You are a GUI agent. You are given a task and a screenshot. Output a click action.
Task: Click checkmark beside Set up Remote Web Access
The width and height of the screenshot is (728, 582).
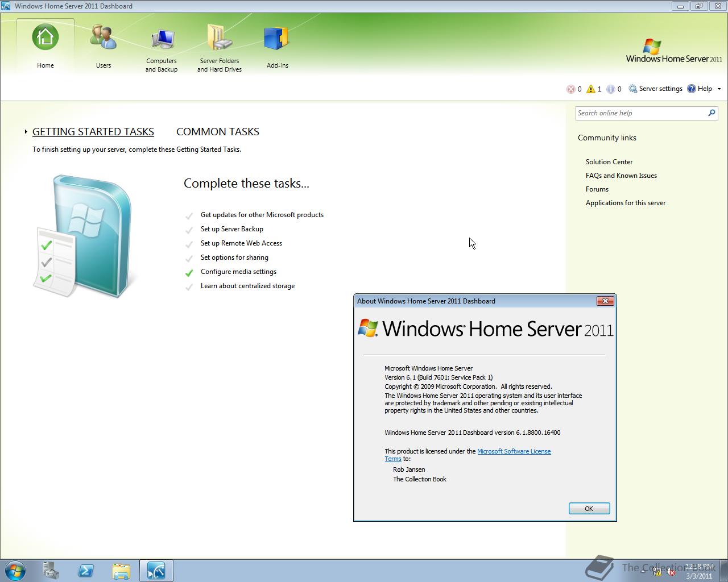point(189,244)
